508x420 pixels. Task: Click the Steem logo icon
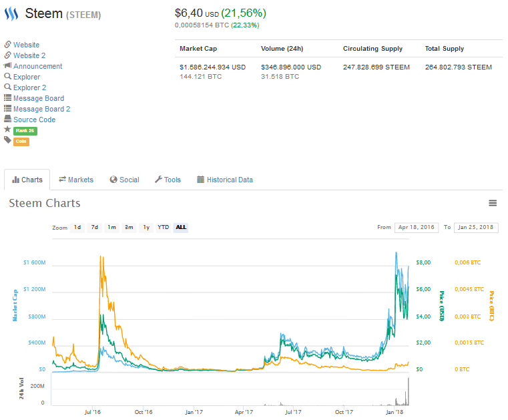pos(11,13)
